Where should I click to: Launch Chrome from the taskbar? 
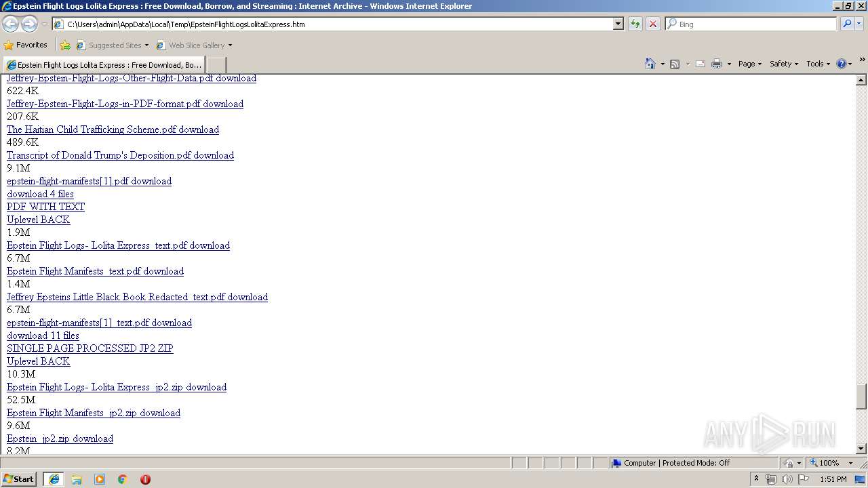coord(123,479)
